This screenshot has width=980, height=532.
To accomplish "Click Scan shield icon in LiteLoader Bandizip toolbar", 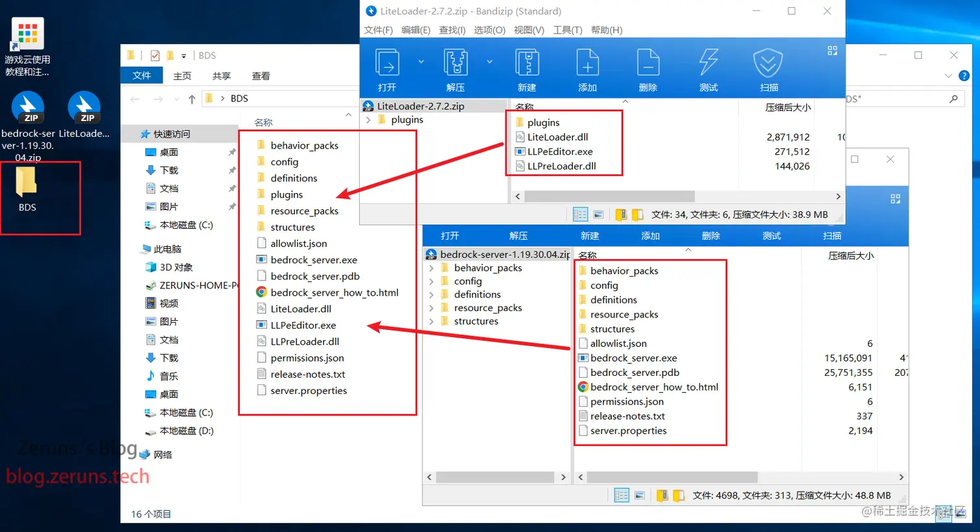I will pos(769,63).
